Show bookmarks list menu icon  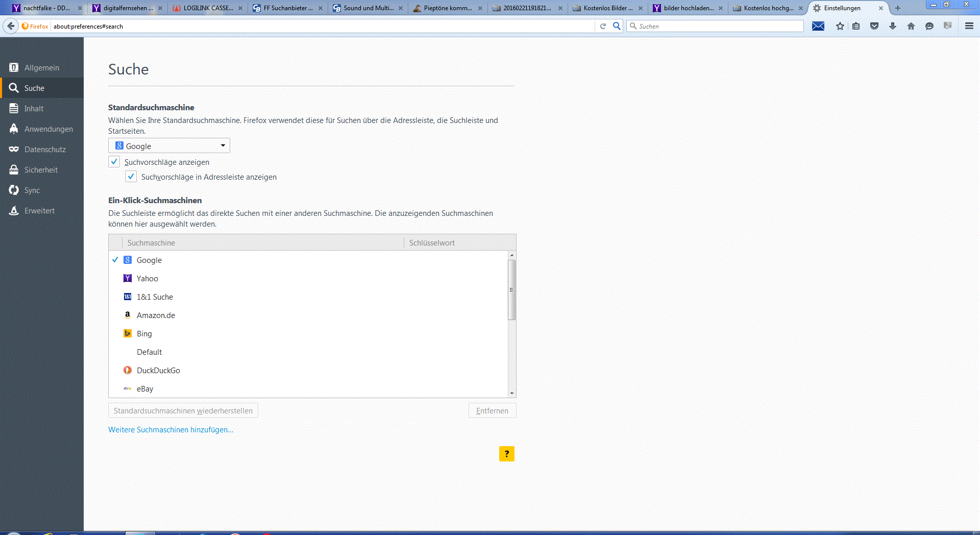click(856, 26)
